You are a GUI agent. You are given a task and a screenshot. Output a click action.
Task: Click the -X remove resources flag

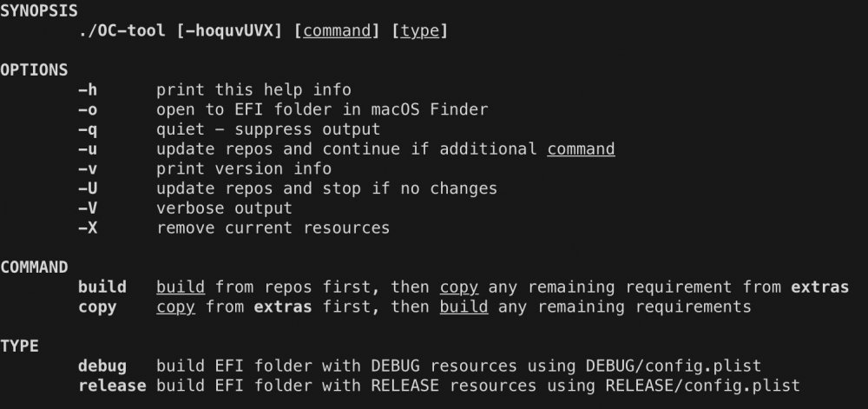[x=88, y=228]
